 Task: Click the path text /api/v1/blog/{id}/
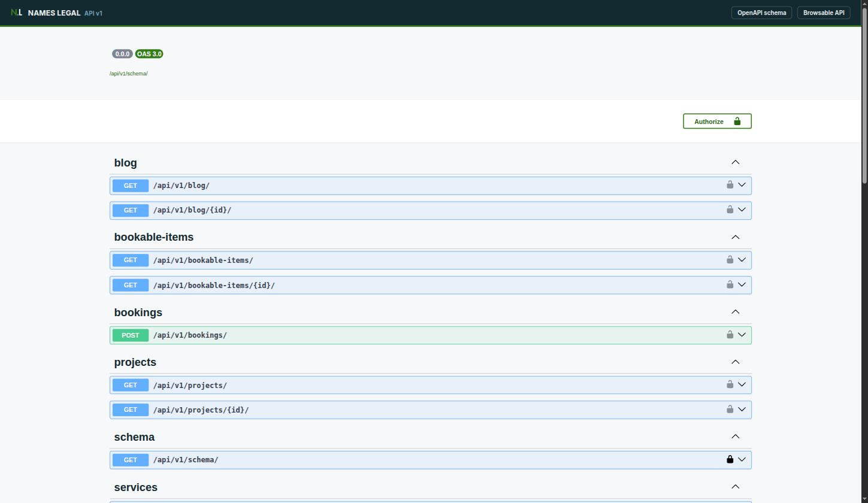(x=192, y=210)
